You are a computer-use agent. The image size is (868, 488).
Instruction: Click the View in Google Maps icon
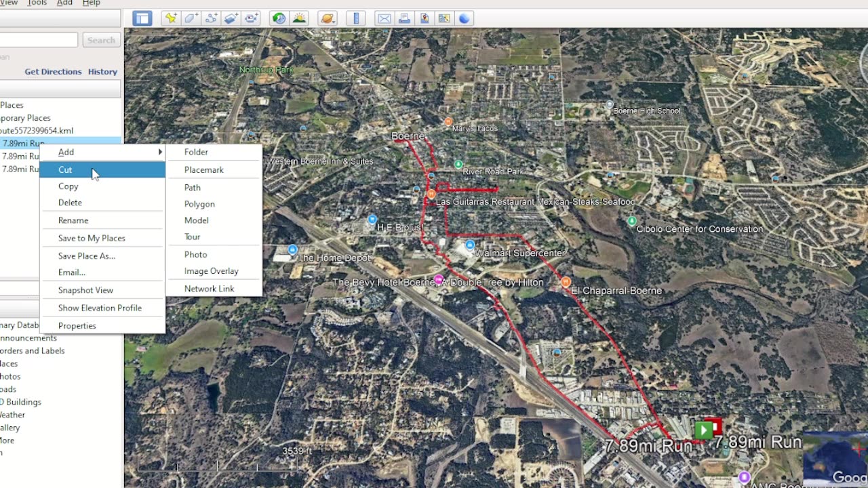point(425,18)
